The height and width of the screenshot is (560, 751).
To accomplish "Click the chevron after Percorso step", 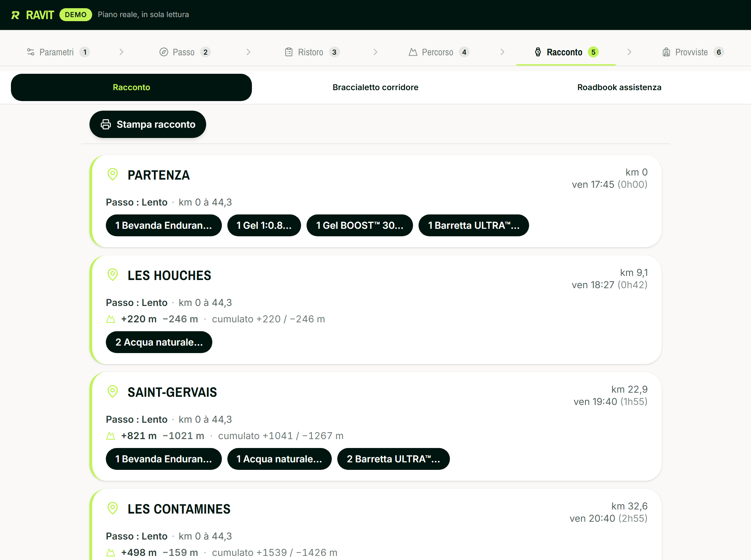I will [502, 52].
